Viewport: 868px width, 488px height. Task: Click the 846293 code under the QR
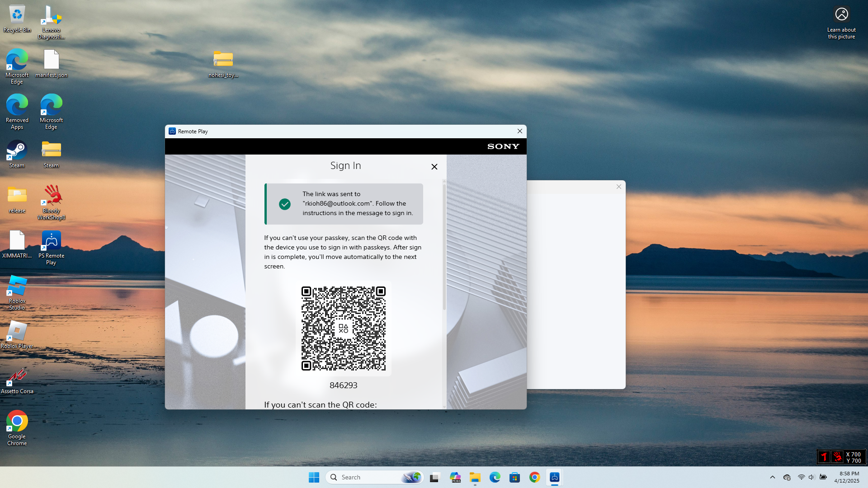click(344, 385)
